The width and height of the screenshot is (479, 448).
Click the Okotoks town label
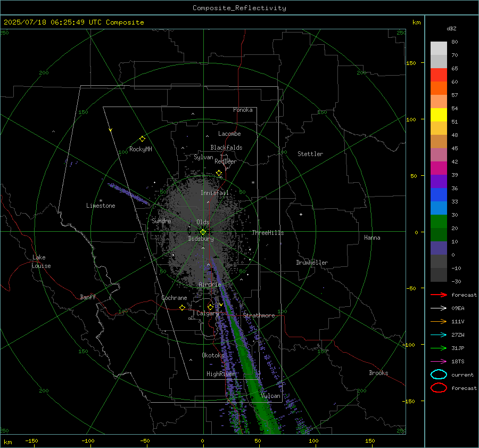(213, 355)
